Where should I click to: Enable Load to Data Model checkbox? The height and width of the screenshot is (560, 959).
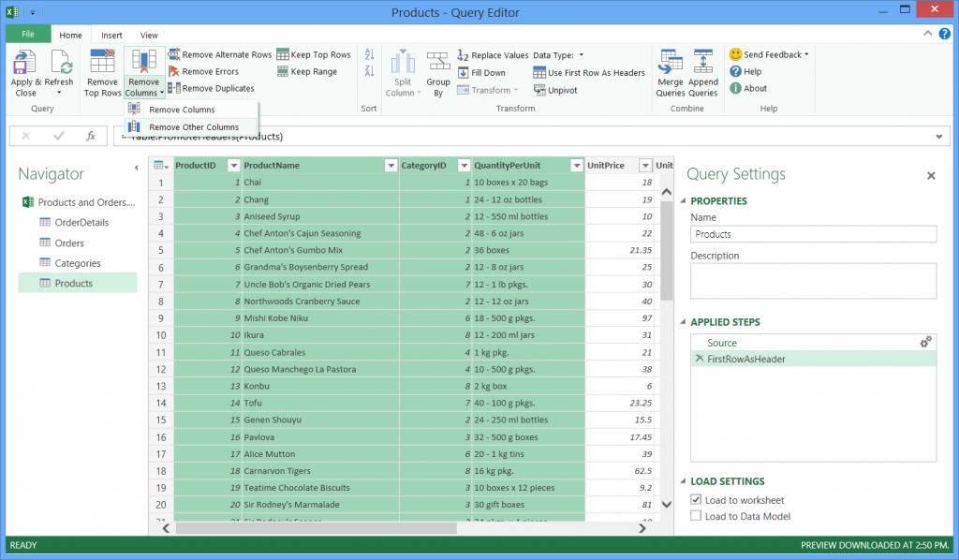point(696,516)
